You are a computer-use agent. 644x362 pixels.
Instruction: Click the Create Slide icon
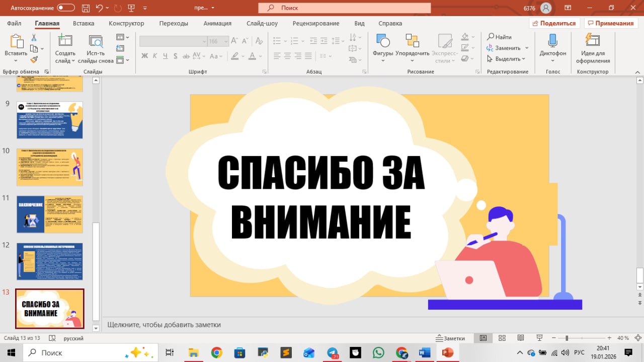pyautogui.click(x=65, y=41)
